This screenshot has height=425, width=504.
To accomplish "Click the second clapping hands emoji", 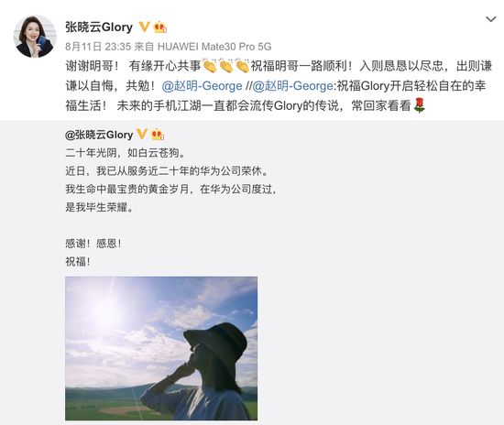I will point(226,66).
